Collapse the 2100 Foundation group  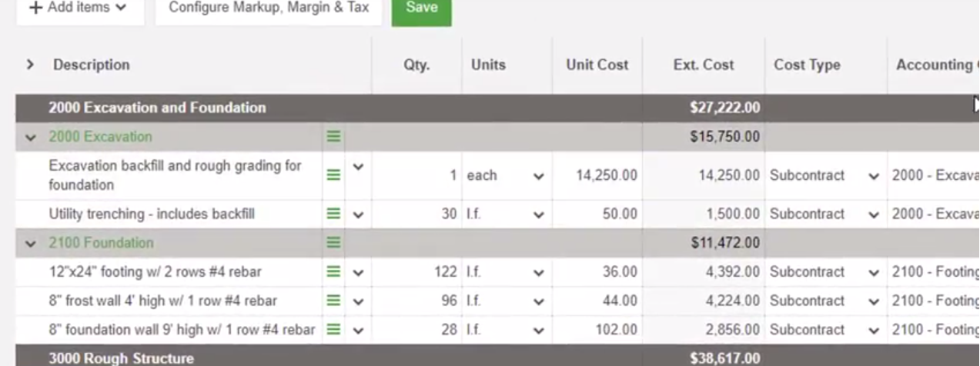coord(31,244)
